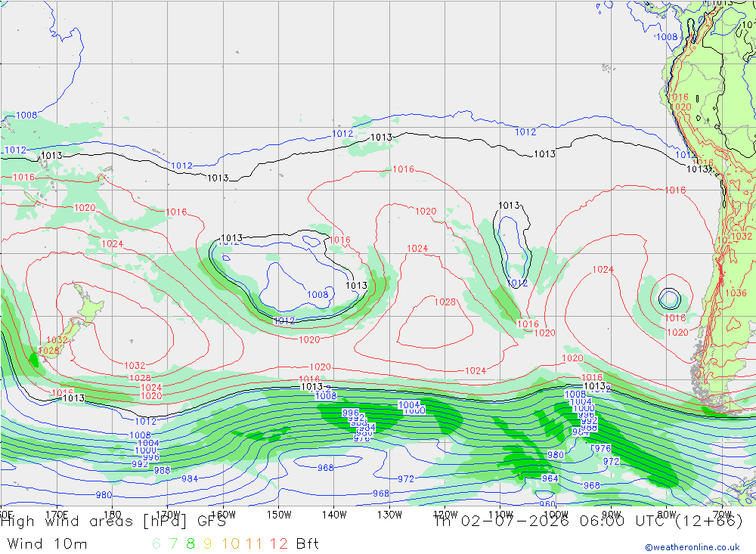
Task: Select the 7 Bft legend value
Action: coord(174,544)
